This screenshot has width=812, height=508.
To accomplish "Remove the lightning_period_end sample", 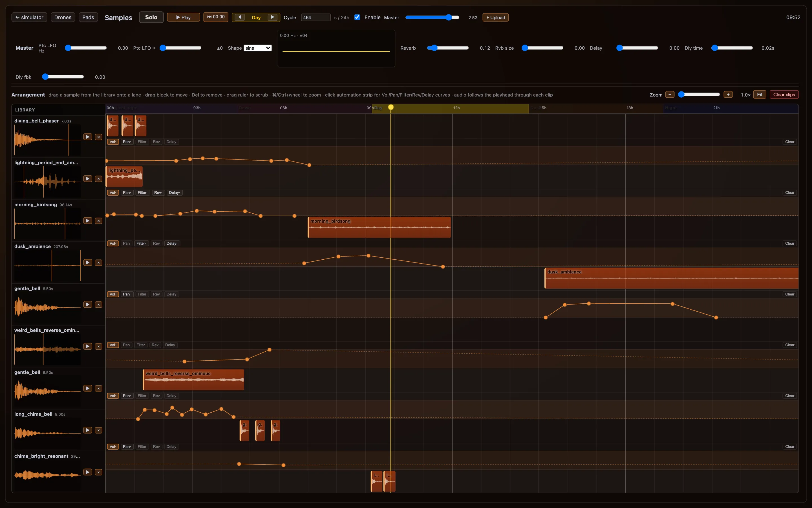I will (98, 179).
